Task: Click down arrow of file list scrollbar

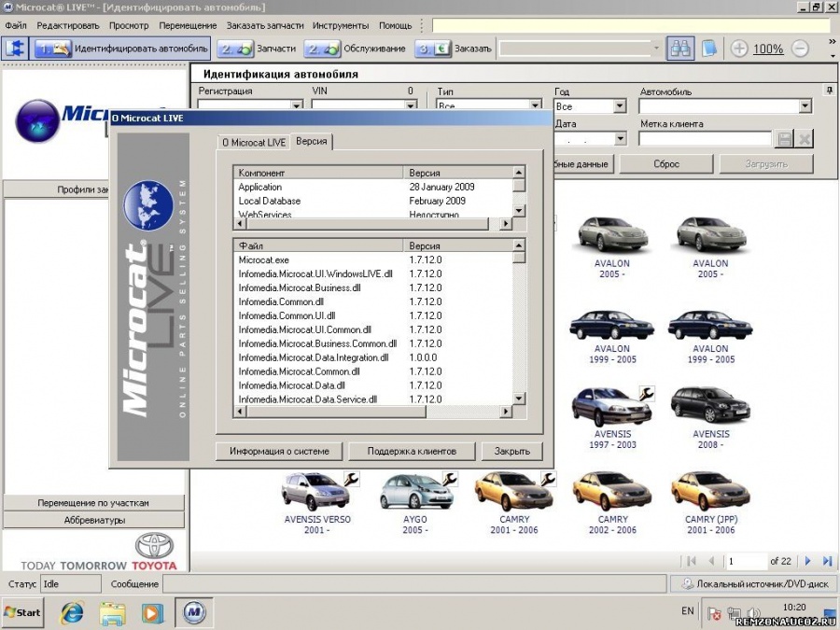Action: point(519,399)
